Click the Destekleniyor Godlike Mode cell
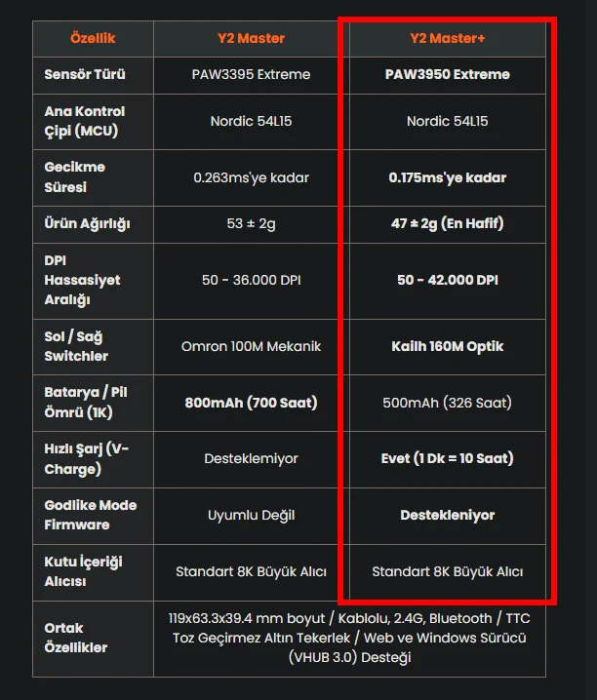The width and height of the screenshot is (597, 700). tap(448, 515)
